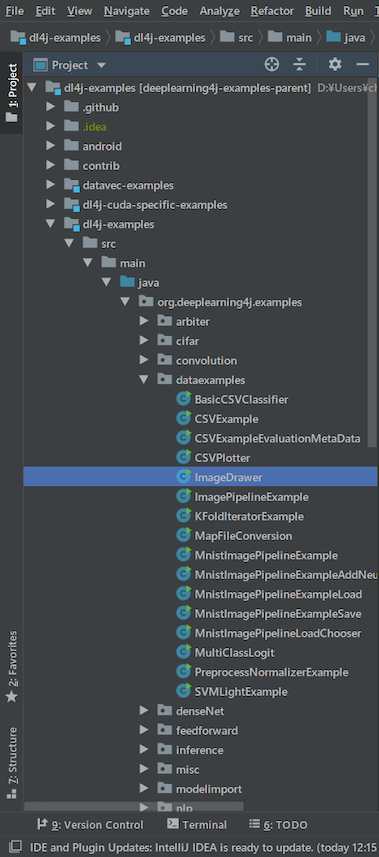Image resolution: width=379 pixels, height=857 pixels.
Task: Open the TODO tool window
Action: [278, 824]
